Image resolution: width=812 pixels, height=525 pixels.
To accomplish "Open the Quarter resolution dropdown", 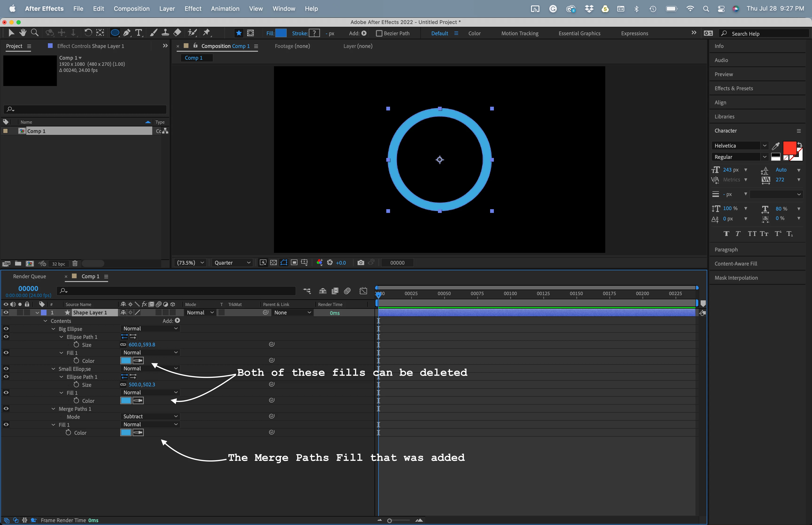I will [232, 262].
